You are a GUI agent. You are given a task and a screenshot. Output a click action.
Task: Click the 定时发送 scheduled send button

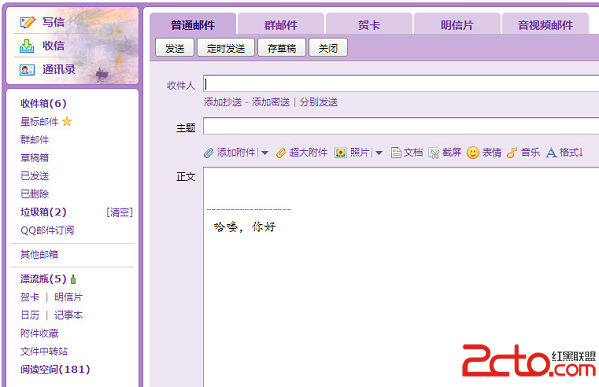pyautogui.click(x=226, y=48)
